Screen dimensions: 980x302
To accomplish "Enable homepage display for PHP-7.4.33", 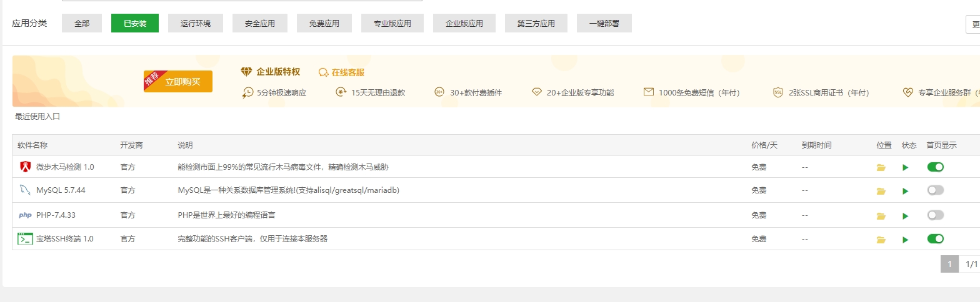I will [x=935, y=215].
